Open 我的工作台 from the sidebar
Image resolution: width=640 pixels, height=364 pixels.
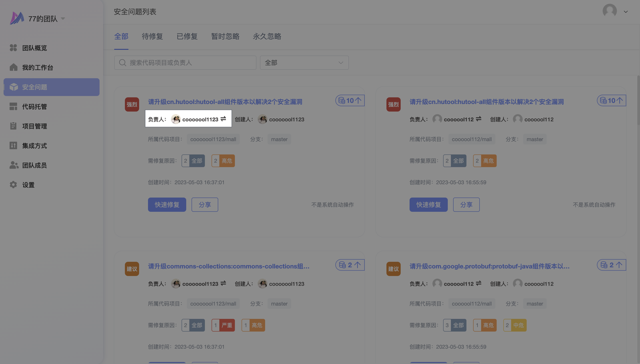[x=37, y=67]
